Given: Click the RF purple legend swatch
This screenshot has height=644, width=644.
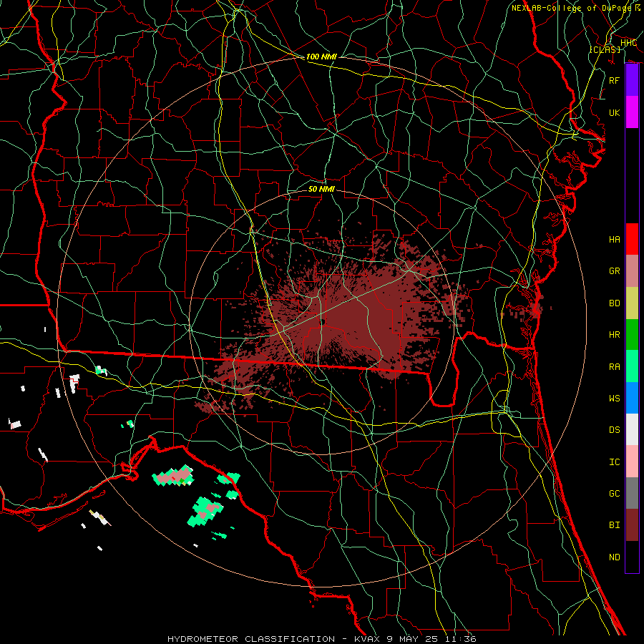Looking at the screenshot, I should 632,80.
